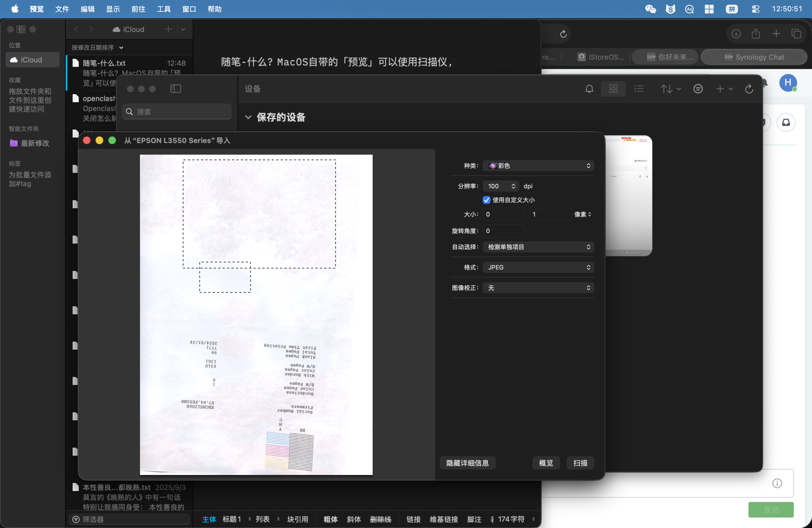812x528 pixels.
Task: Switch to list view icon
Action: (639, 89)
